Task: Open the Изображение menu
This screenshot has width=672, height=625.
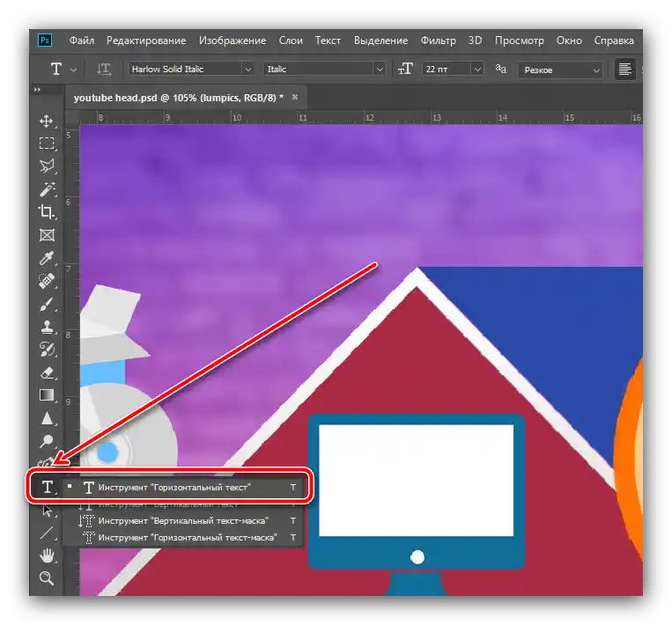Action: (233, 40)
